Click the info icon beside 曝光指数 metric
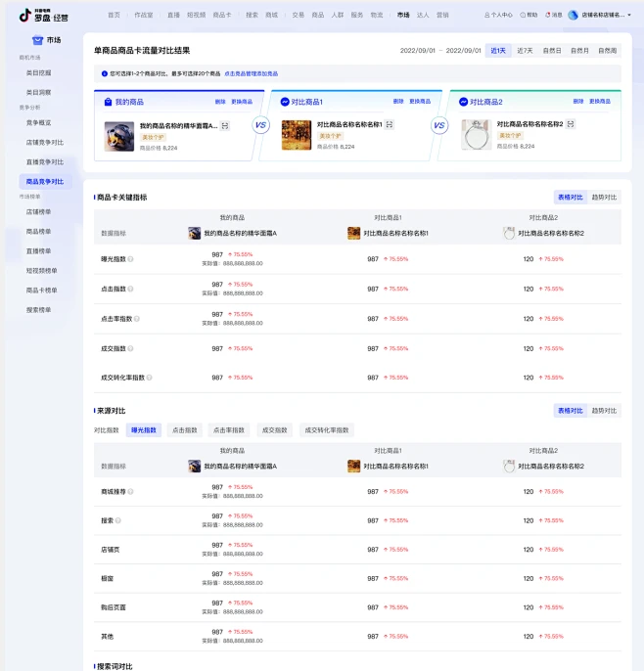 click(x=131, y=259)
